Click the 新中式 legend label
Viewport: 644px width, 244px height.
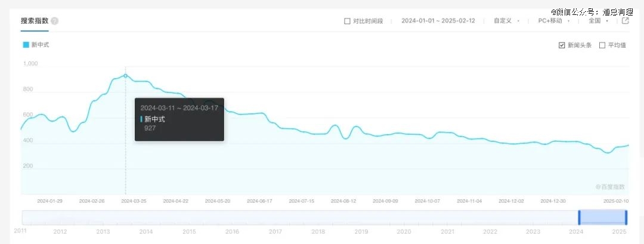[40, 45]
